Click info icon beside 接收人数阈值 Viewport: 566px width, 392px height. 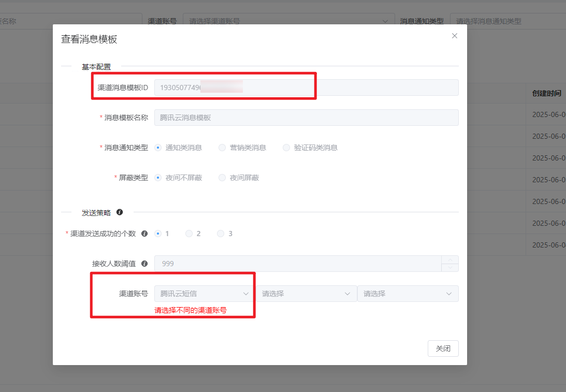[144, 264]
